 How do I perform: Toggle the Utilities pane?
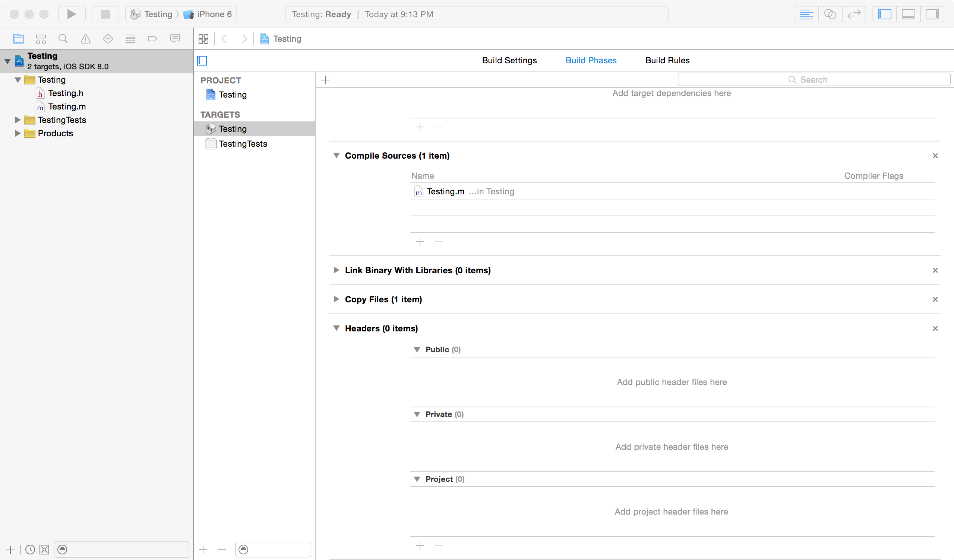(932, 15)
